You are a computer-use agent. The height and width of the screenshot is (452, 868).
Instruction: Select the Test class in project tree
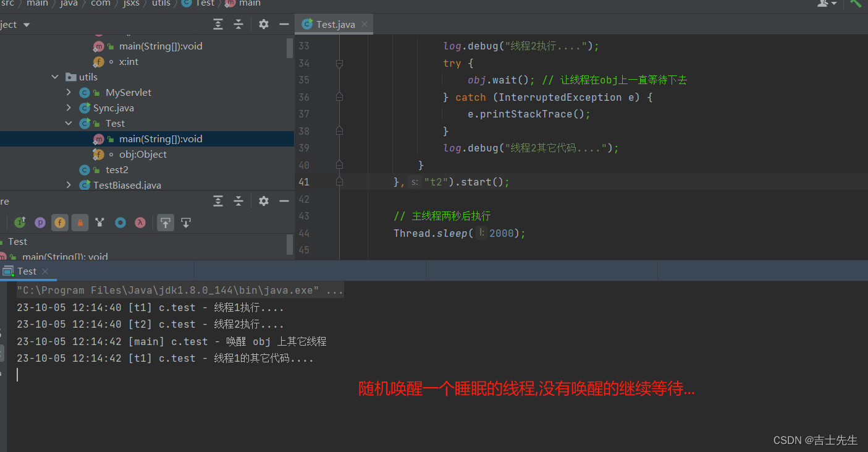[115, 124]
